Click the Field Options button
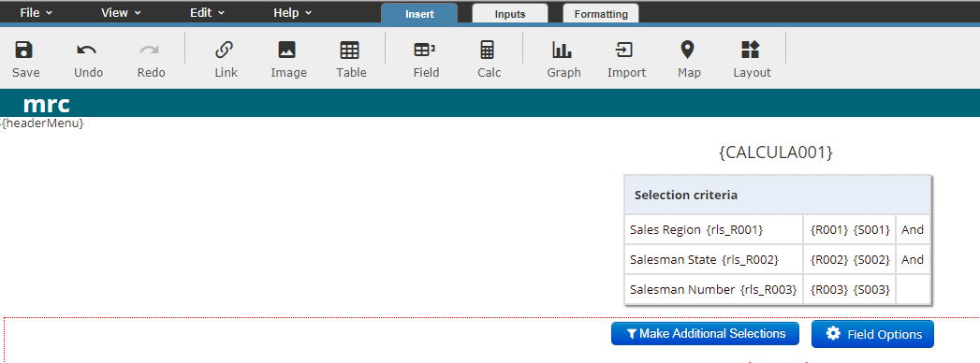Screen dimensions: 980x363 872,334
